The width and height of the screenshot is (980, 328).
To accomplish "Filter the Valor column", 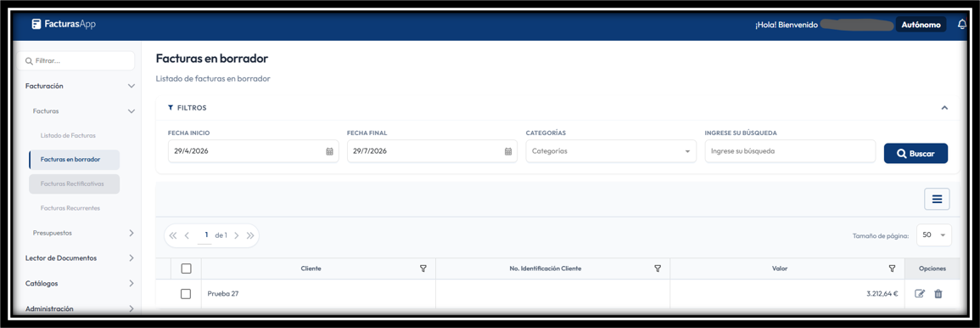I will [892, 269].
